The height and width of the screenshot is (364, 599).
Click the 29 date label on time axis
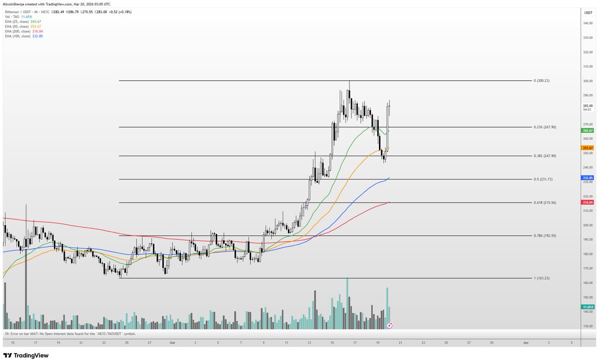click(492, 343)
